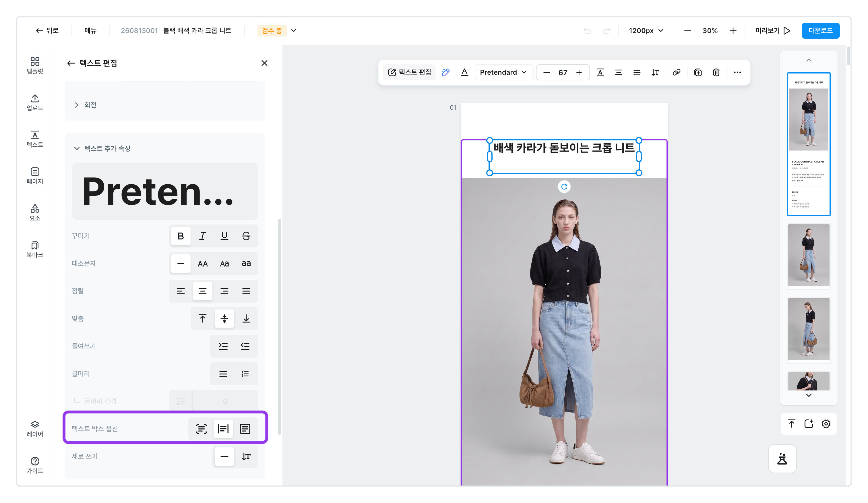Open the 검수 중 status dropdown arrow
Viewport: 868px width, 503px height.
click(x=294, y=30)
